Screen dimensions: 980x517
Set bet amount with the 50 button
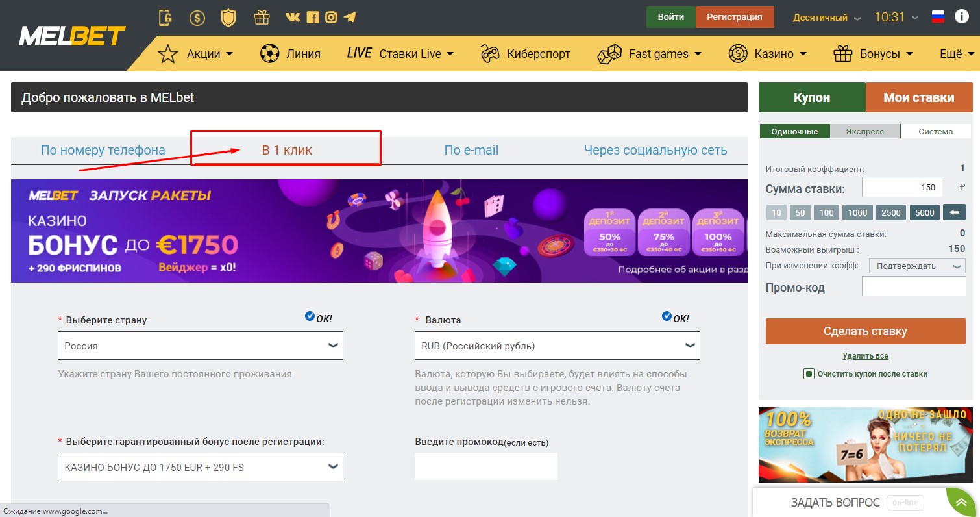(x=800, y=212)
